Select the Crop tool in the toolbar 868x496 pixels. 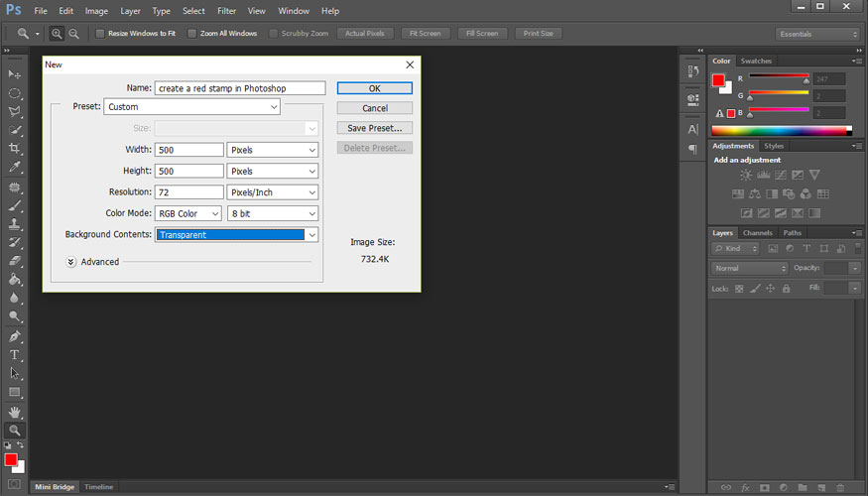pyautogui.click(x=15, y=149)
